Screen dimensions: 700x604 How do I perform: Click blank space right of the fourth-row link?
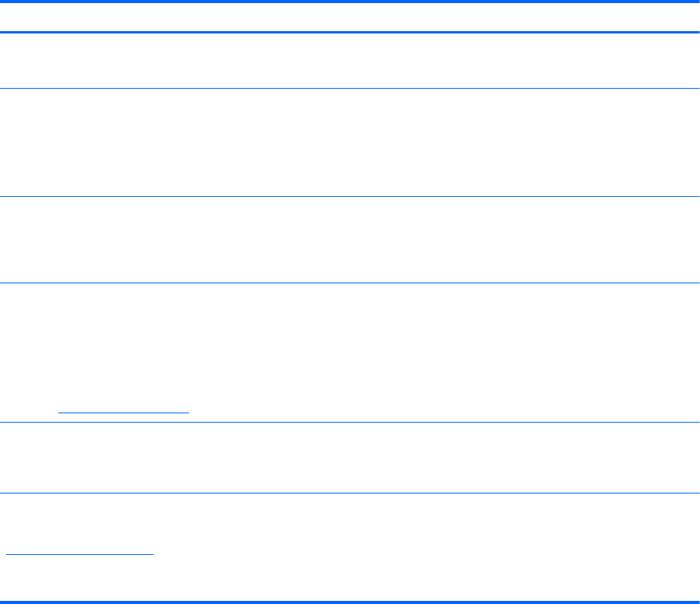click(x=444, y=413)
